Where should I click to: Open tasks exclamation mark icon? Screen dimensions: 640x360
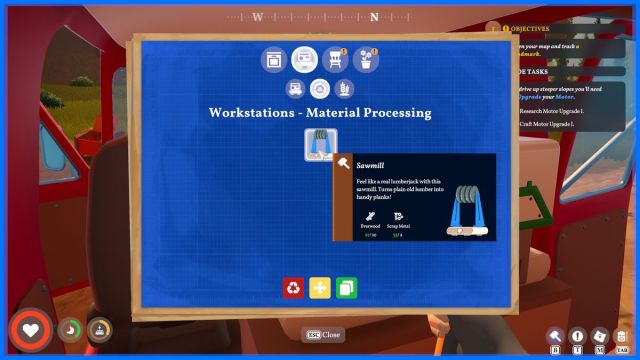[x=577, y=336]
